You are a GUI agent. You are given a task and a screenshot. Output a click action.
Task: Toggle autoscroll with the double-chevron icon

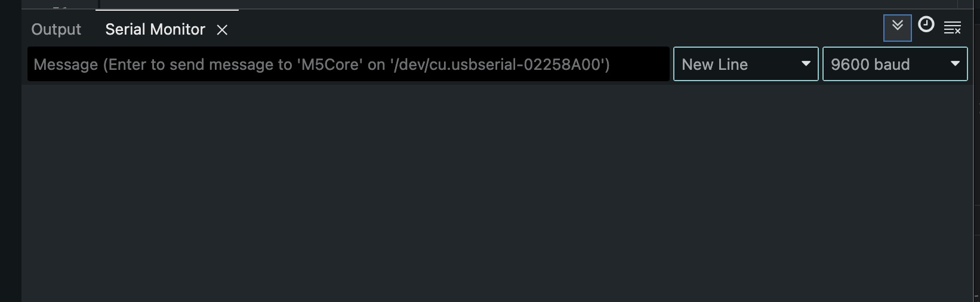(897, 26)
